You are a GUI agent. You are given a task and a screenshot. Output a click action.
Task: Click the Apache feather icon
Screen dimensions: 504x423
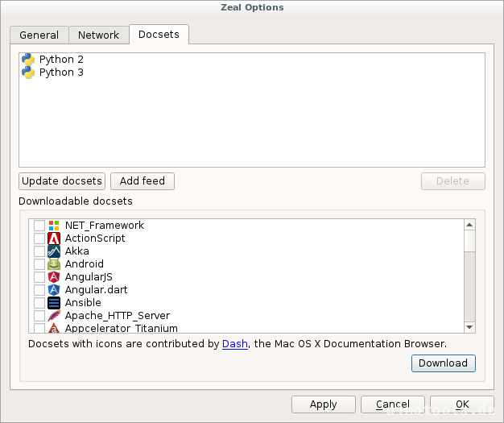(x=54, y=316)
